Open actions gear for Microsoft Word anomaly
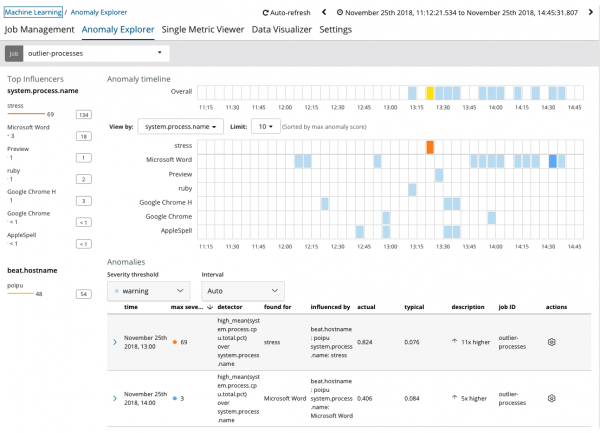 pyautogui.click(x=551, y=397)
